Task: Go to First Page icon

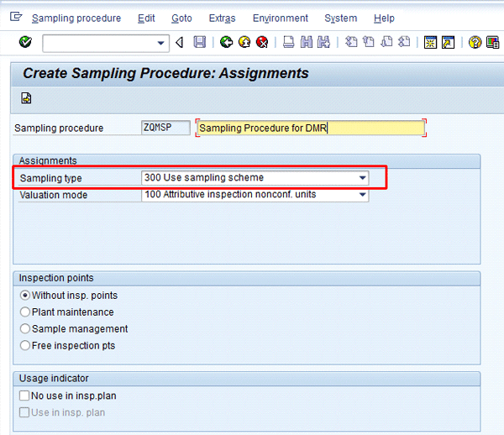Action: click(351, 42)
